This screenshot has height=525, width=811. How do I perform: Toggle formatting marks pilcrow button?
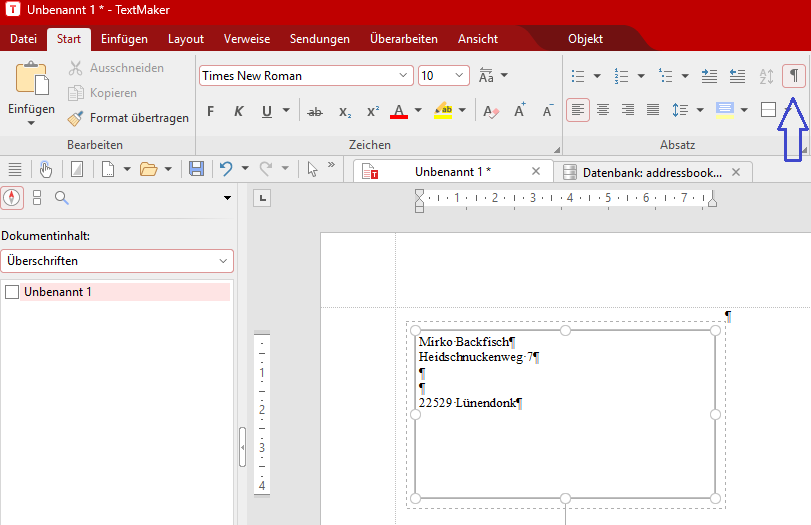click(794, 76)
